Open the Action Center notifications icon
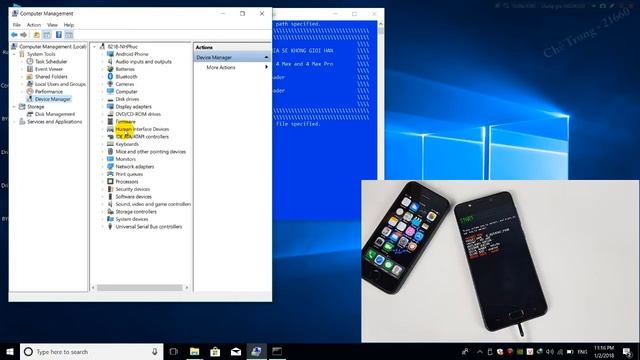 point(627,351)
